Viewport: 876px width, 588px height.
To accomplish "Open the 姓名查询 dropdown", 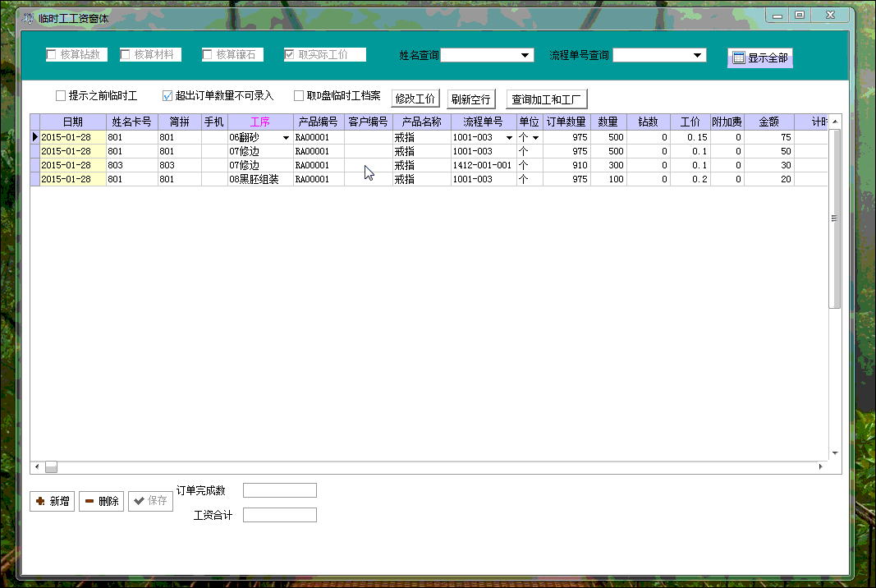I will (x=525, y=55).
